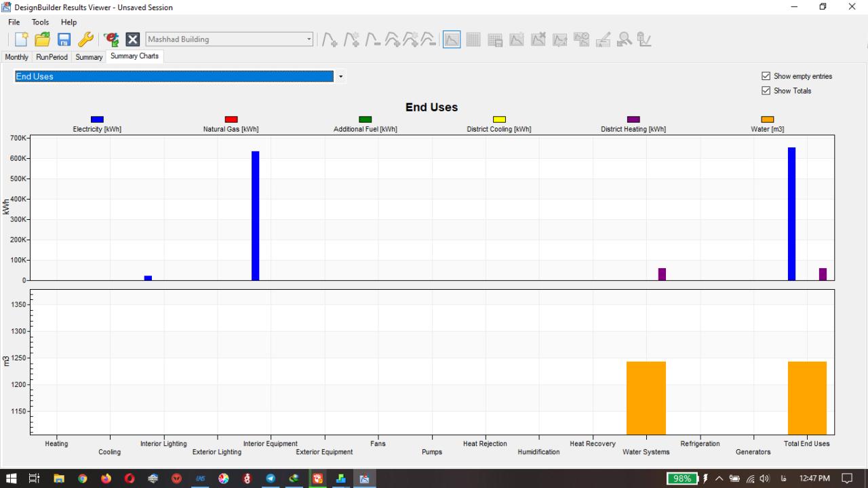
Task: Click the last toolbar icon with checkmark axis
Action: (645, 40)
